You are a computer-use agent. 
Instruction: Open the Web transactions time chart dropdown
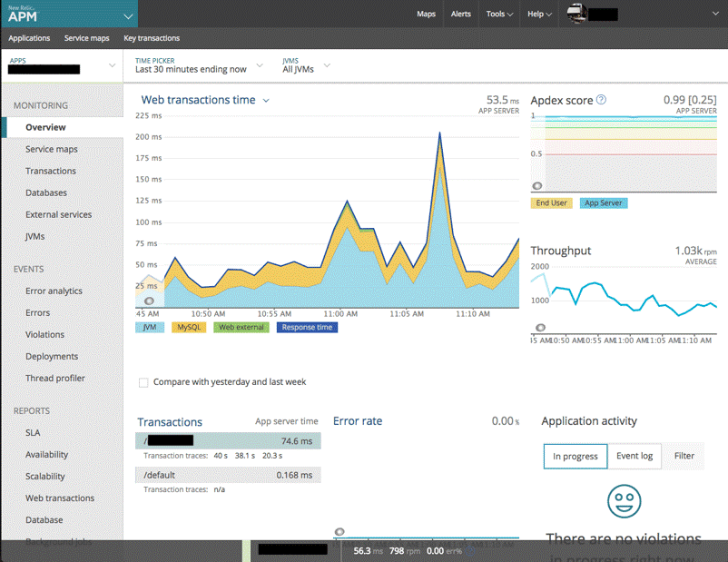(x=265, y=101)
